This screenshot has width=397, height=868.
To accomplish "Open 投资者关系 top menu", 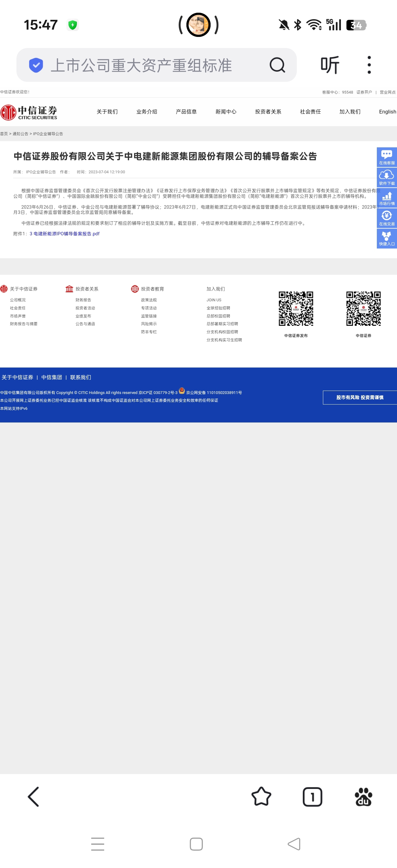I will point(268,112).
